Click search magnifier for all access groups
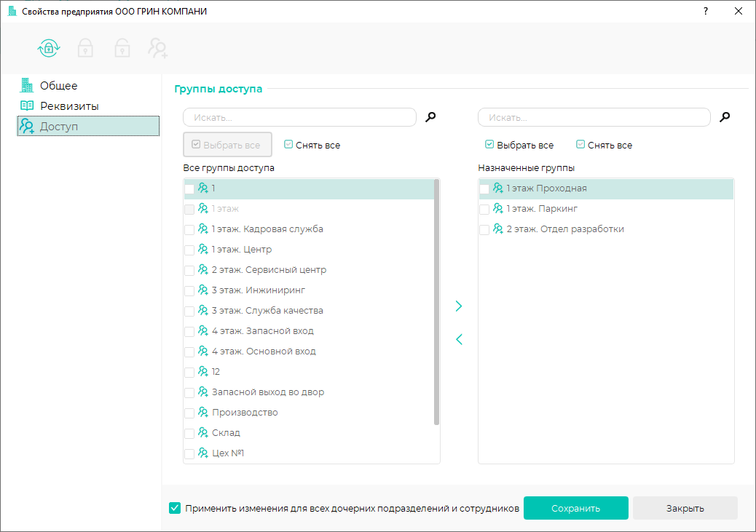 coord(430,117)
